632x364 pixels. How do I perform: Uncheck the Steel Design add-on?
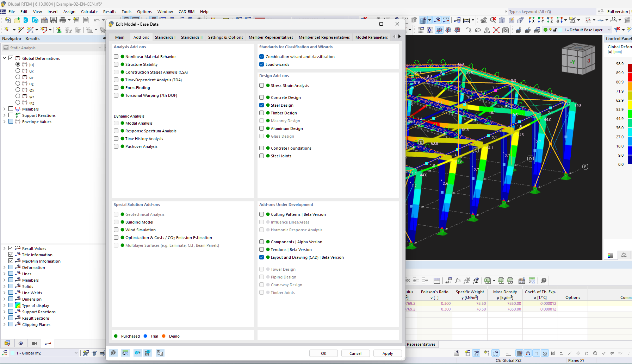262,105
